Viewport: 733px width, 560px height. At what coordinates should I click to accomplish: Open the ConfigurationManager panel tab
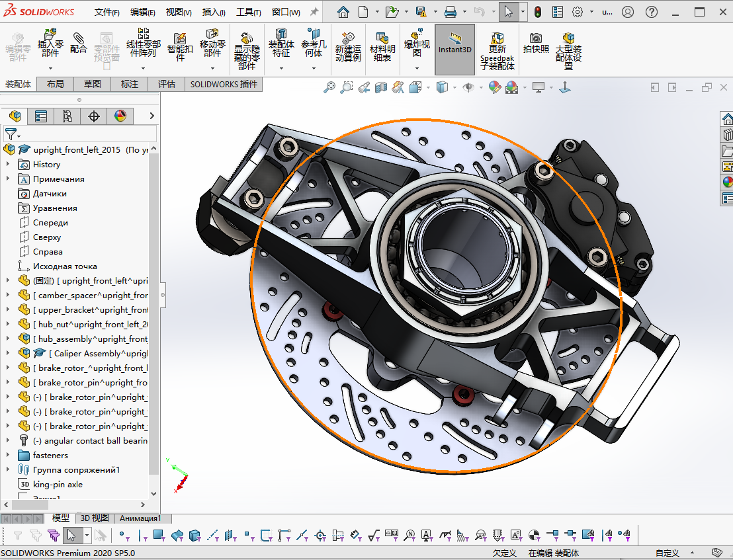click(x=67, y=116)
